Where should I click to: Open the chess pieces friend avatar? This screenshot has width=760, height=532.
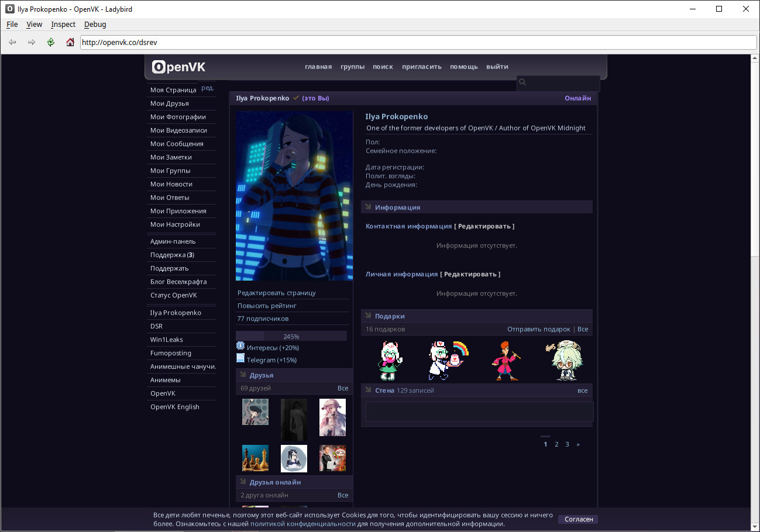pos(255,458)
